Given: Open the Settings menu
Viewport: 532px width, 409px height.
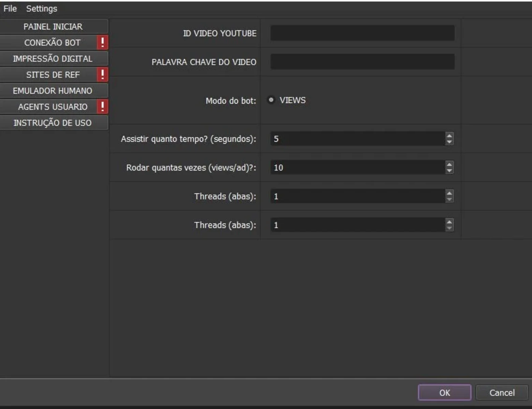Looking at the screenshot, I should (x=42, y=9).
